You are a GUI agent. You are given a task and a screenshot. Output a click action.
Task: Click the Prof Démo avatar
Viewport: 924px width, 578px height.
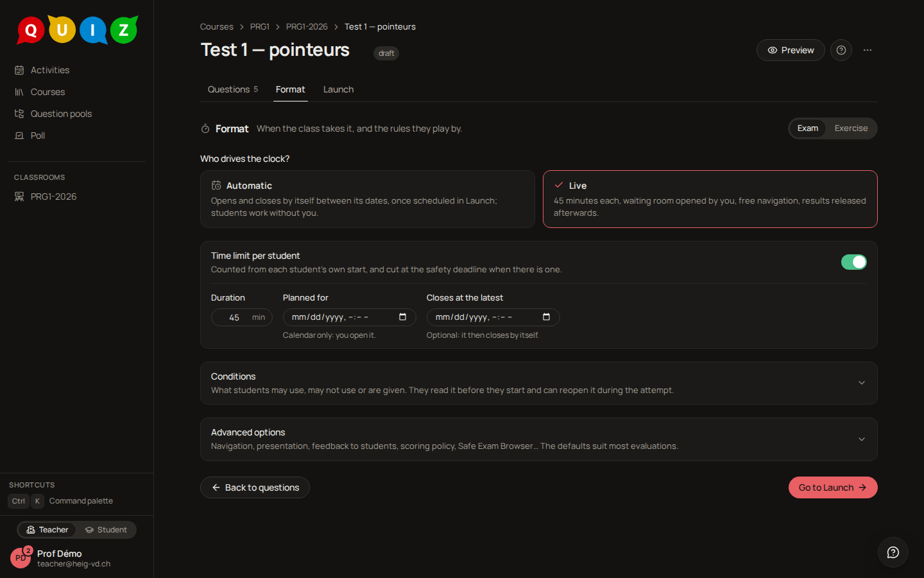pos(21,557)
